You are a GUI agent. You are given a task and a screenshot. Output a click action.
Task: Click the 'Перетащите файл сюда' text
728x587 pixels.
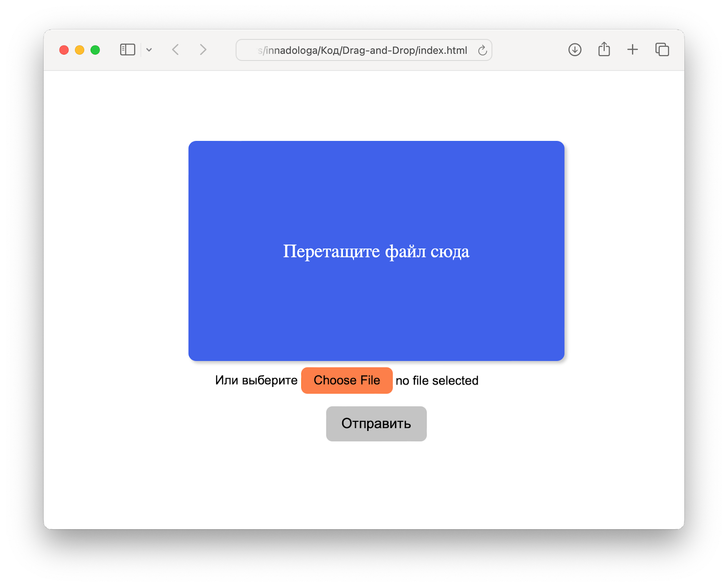point(376,251)
